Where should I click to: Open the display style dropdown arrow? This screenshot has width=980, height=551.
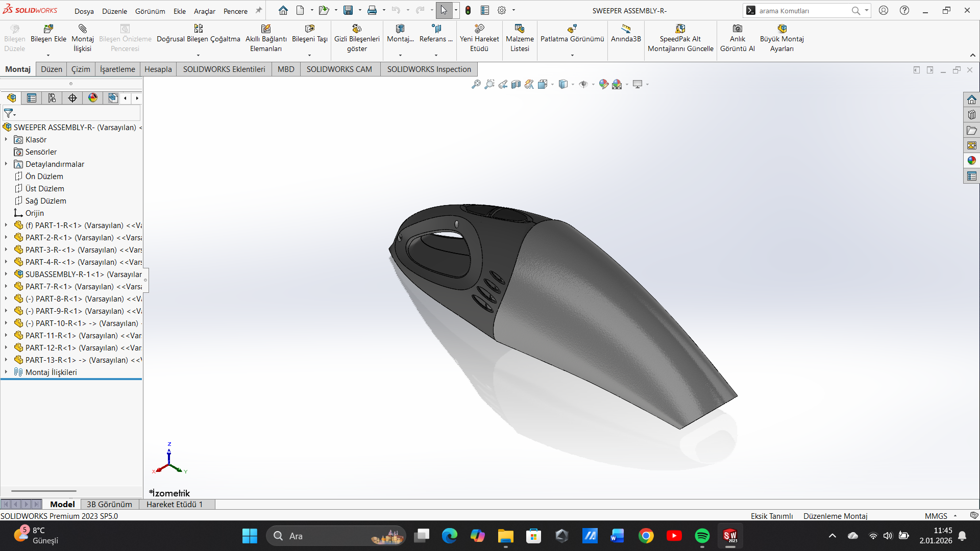pos(573,85)
